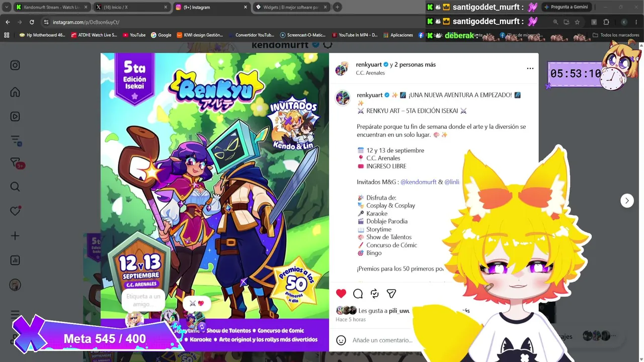
Task: Click the comment bubble icon on post
Action: tap(358, 294)
